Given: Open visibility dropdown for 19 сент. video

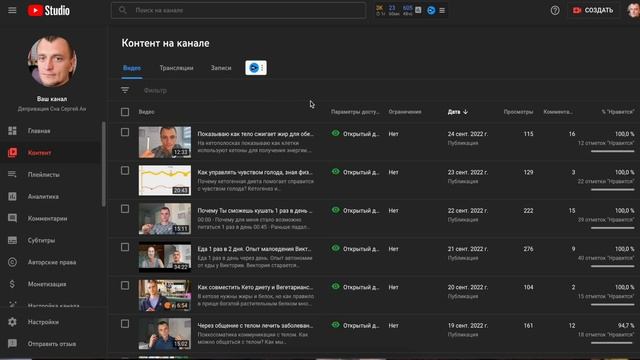Looking at the screenshot, I should coord(355,325).
